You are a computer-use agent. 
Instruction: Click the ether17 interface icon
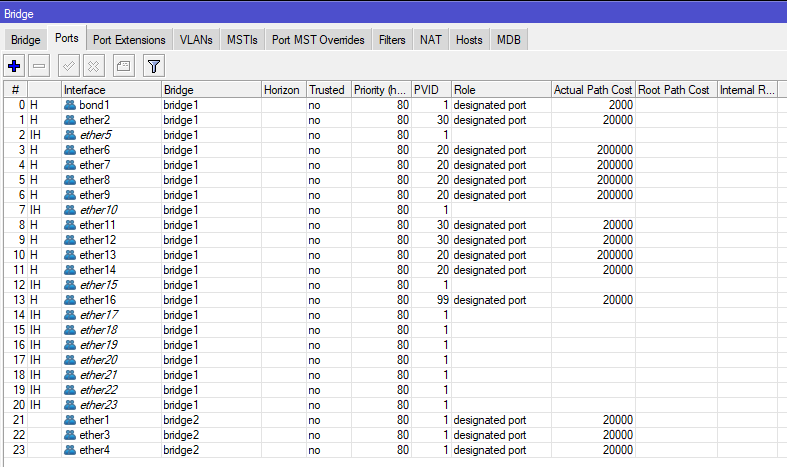(70, 315)
